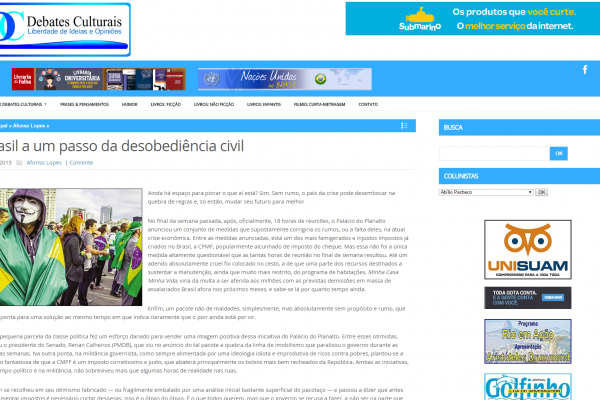The image size is (600, 400).
Task: Toggle the breadcrumb bar list view icon
Action: [x=407, y=126]
